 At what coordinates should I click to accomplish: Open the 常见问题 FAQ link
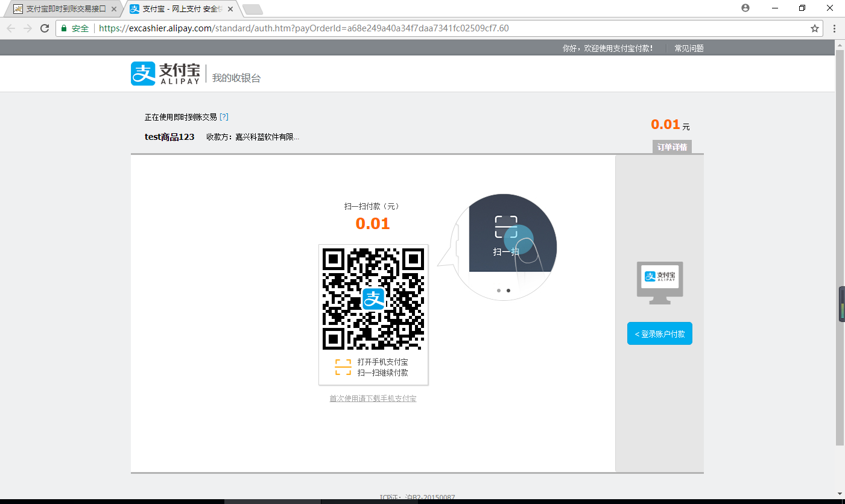[689, 48]
